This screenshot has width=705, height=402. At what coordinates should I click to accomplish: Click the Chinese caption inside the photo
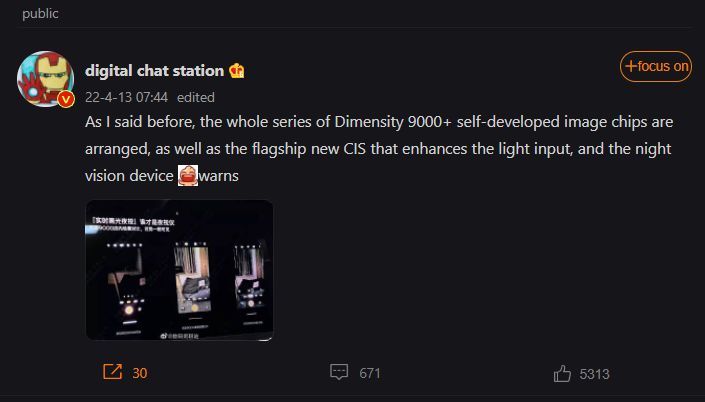tap(133, 224)
